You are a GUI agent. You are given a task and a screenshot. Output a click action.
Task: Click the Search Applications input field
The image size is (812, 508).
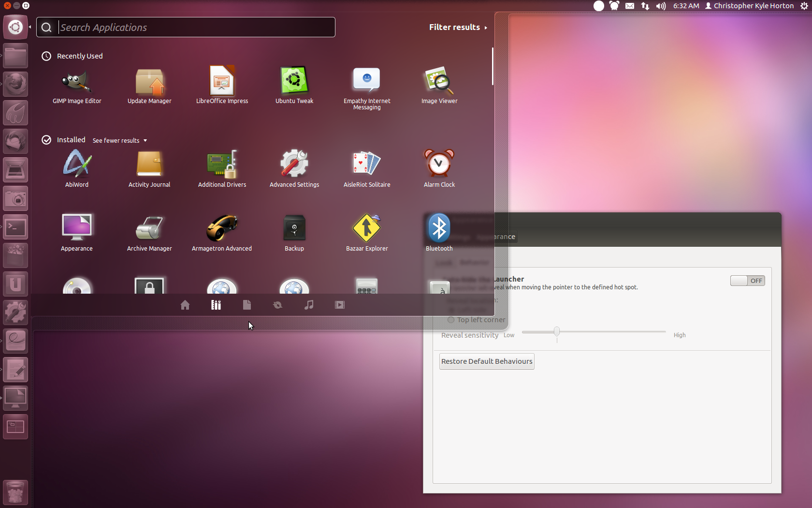193,27
